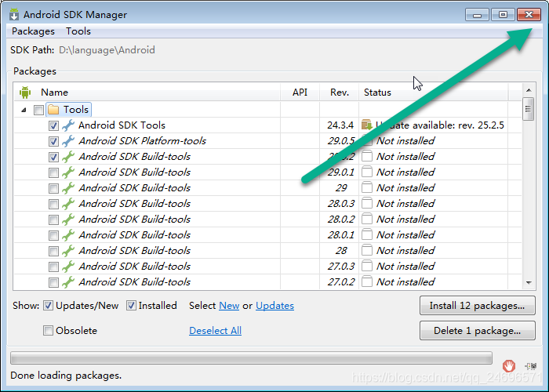
Task: Click the update-available package icon in Status
Action: pyautogui.click(x=366, y=125)
